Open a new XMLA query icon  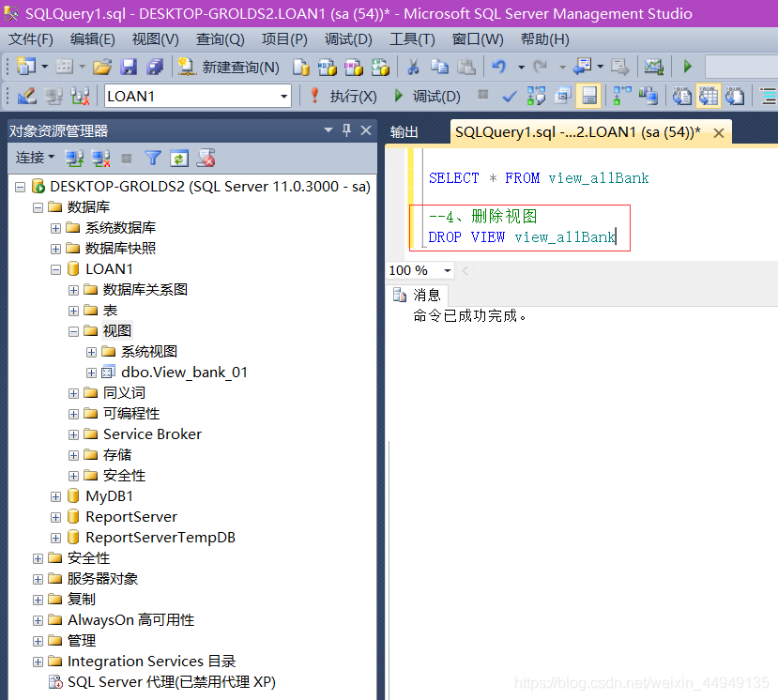pos(380,67)
